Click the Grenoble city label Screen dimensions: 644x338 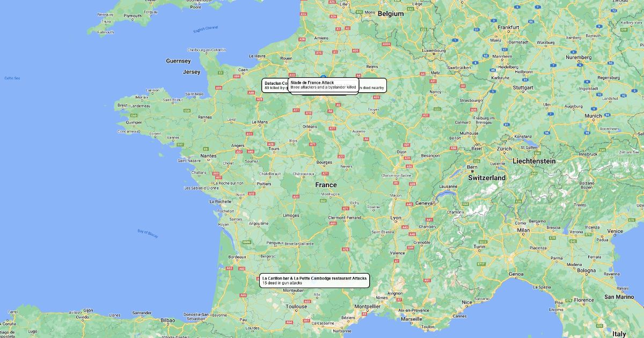pyautogui.click(x=422, y=243)
